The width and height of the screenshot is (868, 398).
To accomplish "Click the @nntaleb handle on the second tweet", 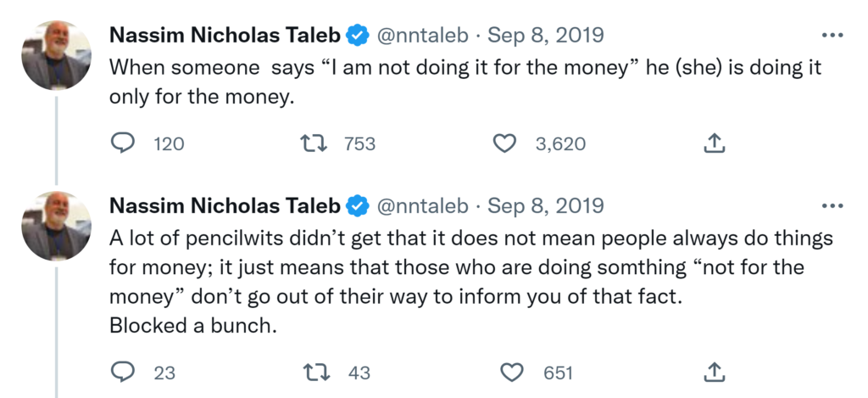I will [421, 206].
